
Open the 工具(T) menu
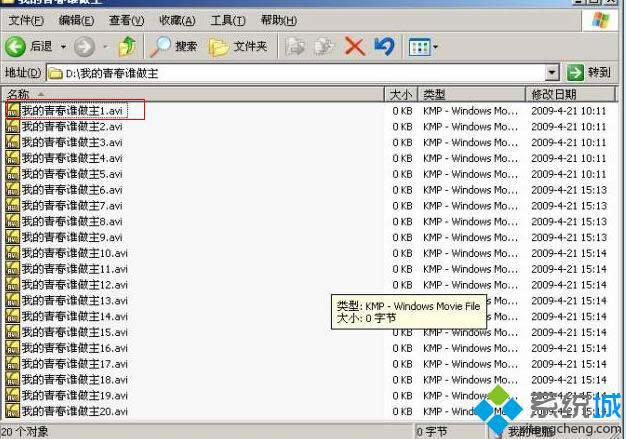[x=229, y=20]
